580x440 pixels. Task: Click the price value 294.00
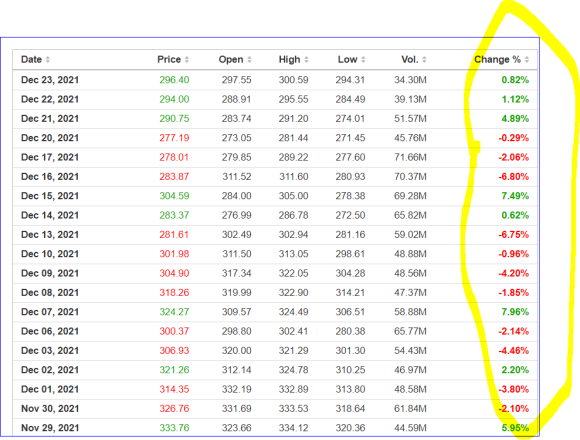coord(174,99)
